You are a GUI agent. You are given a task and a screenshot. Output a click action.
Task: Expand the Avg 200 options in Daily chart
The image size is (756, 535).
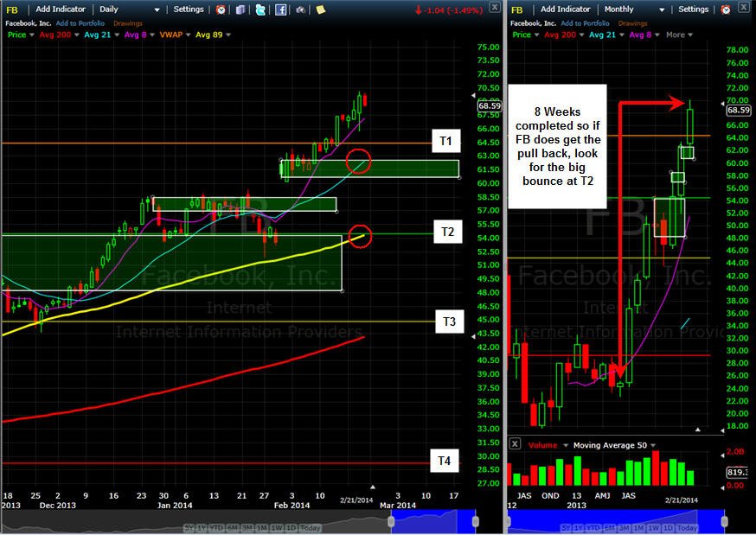point(77,35)
